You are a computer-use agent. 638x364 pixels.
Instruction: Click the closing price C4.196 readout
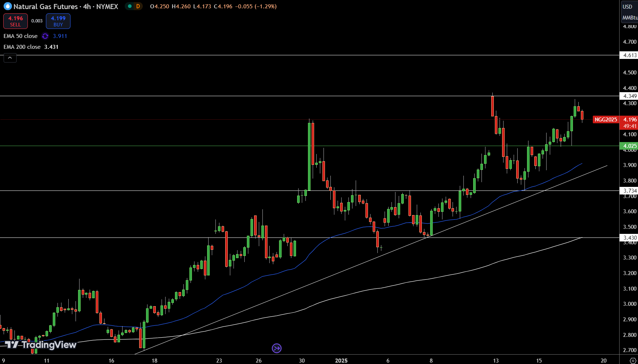(x=223, y=7)
